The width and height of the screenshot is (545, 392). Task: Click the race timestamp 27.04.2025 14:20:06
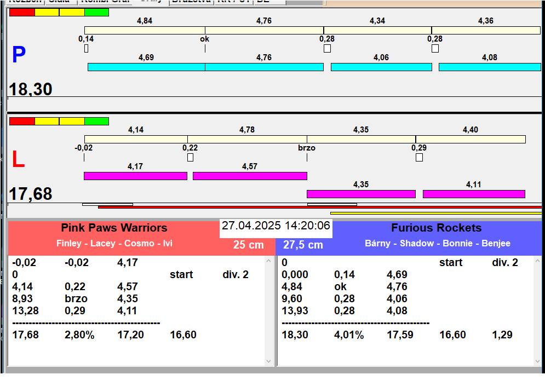pyautogui.click(x=276, y=226)
